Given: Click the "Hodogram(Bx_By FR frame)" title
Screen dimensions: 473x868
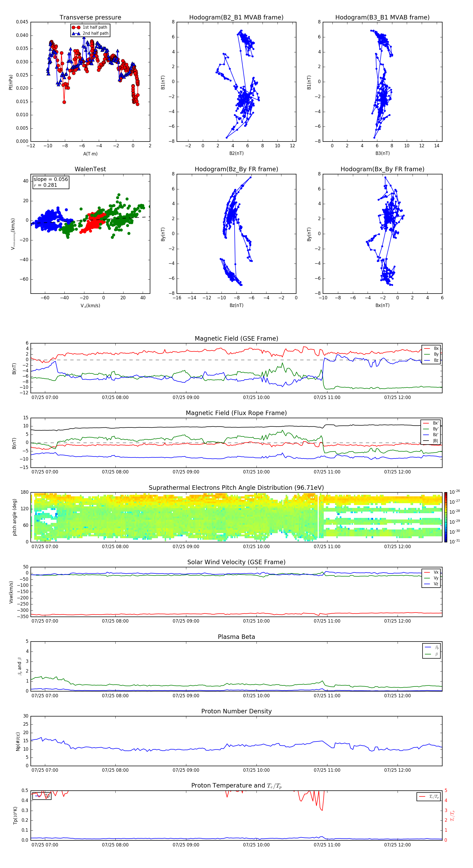Looking at the screenshot, I should pos(382,169).
